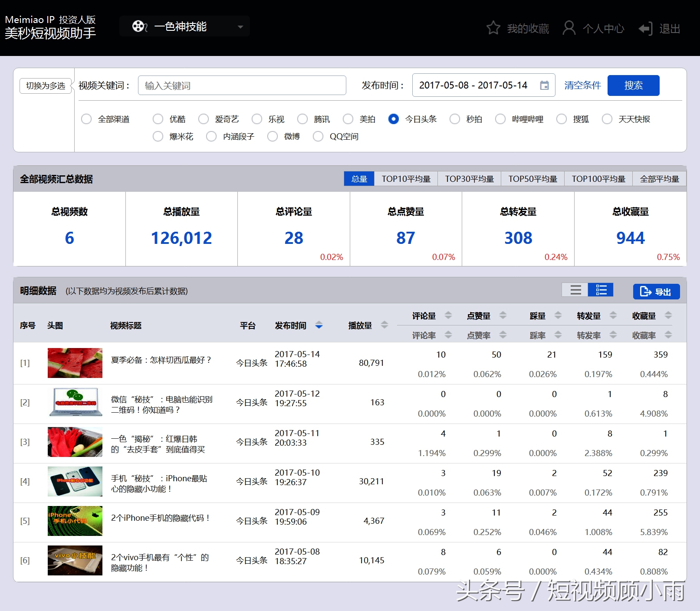Sort by 发布时间 using sort arrow

[319, 325]
